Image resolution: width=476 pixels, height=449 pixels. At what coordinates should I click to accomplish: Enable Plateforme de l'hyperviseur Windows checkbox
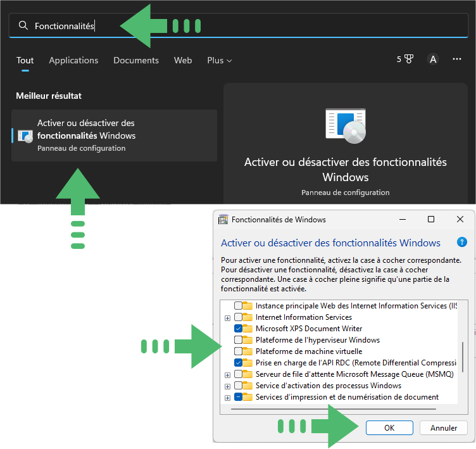238,339
